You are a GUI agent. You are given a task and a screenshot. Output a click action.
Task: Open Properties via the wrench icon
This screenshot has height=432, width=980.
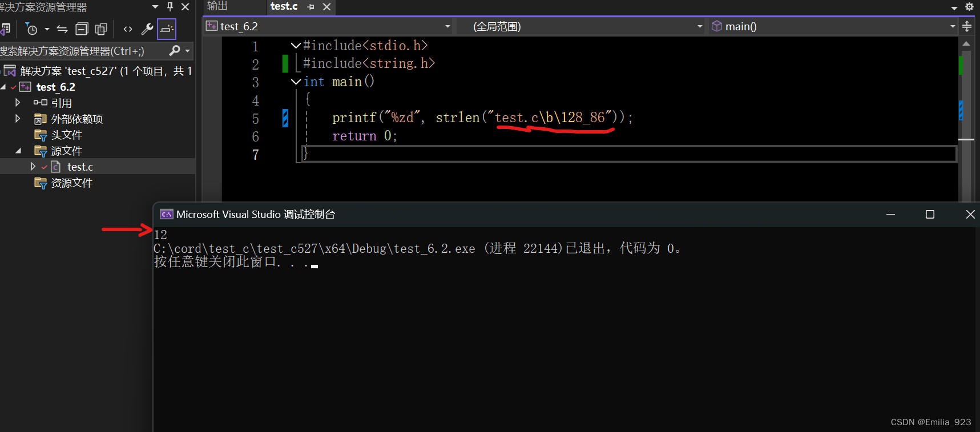pos(147,29)
